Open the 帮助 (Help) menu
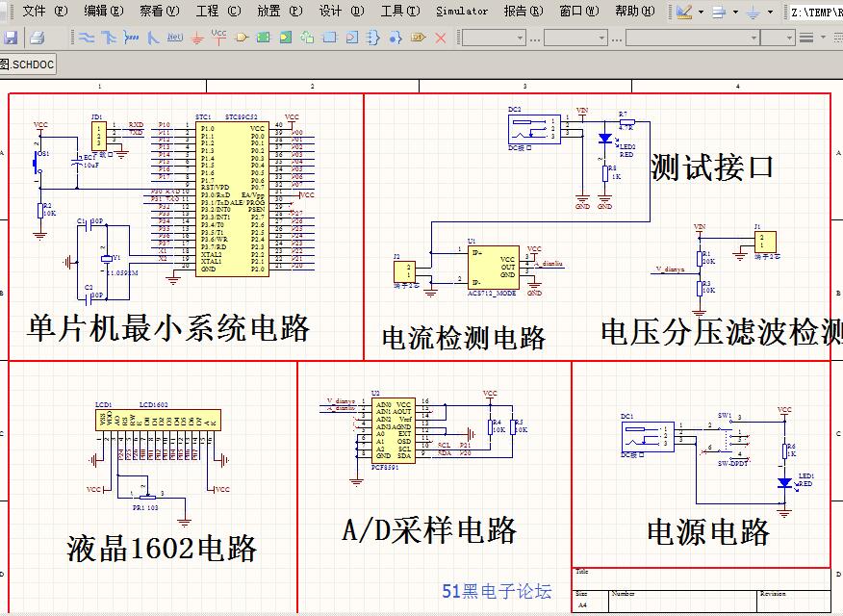Viewport: 843px width, 616px height. point(633,12)
